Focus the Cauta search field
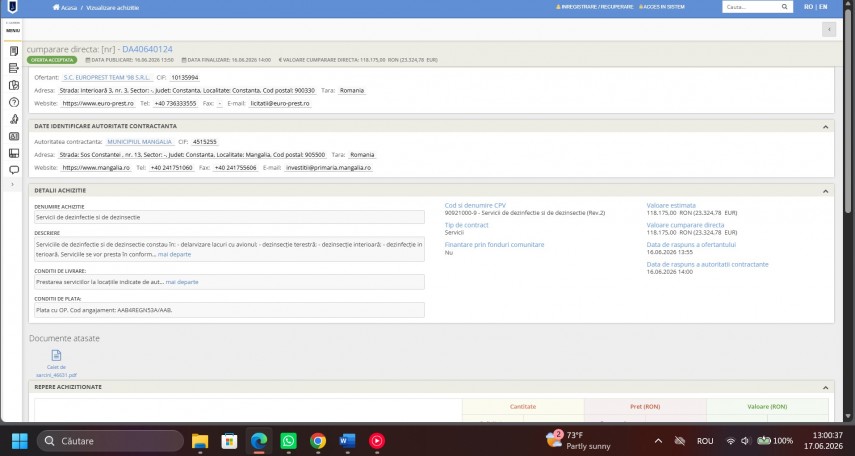This screenshot has width=855, height=456. tap(751, 7)
